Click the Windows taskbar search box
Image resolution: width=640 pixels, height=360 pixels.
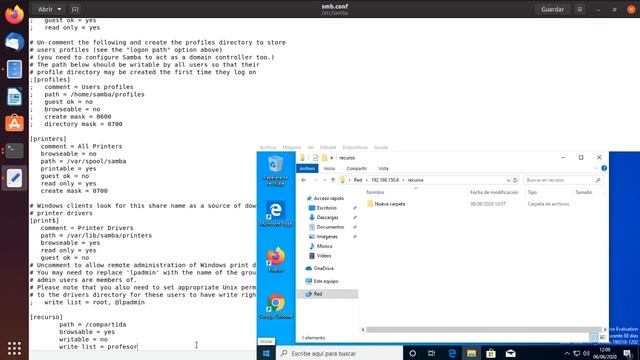tap(340, 353)
